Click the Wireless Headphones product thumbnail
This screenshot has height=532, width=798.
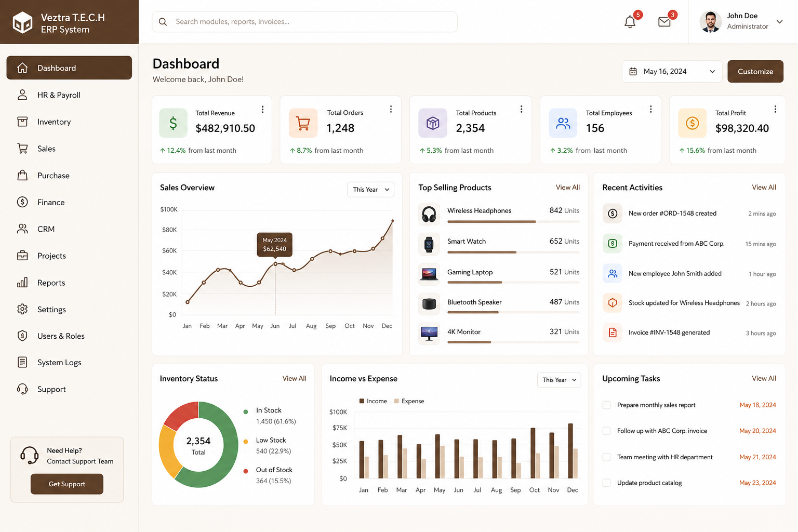pyautogui.click(x=429, y=214)
